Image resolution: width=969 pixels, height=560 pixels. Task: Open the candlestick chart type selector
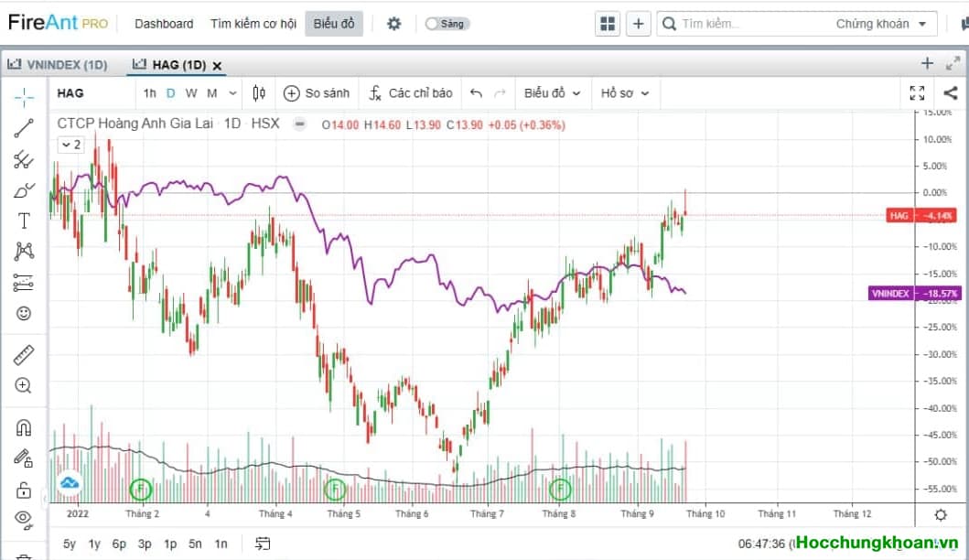point(259,93)
